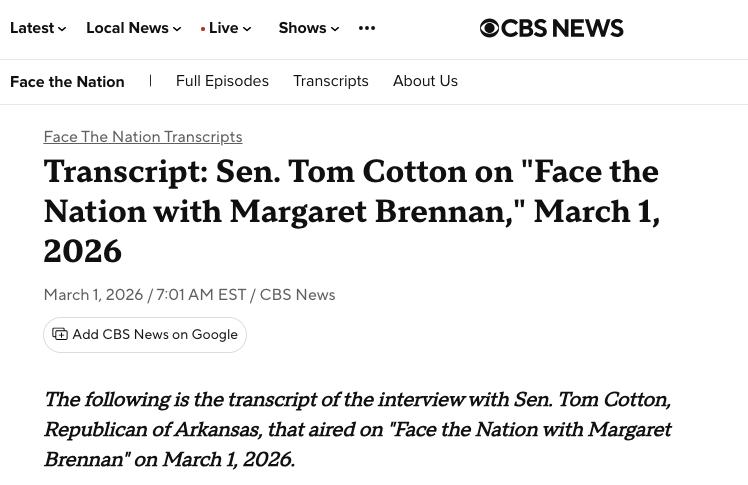
Task: Click the CBS News byline text
Action: click(297, 295)
